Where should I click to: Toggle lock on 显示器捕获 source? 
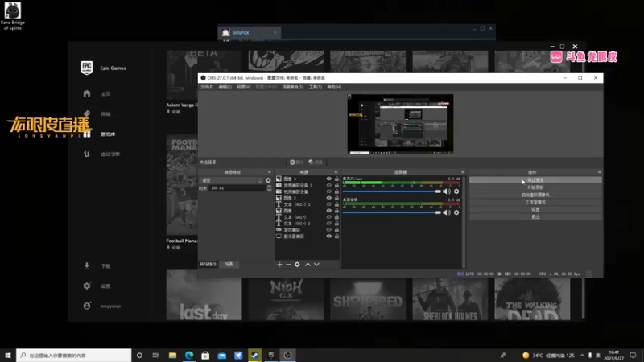tap(336, 236)
